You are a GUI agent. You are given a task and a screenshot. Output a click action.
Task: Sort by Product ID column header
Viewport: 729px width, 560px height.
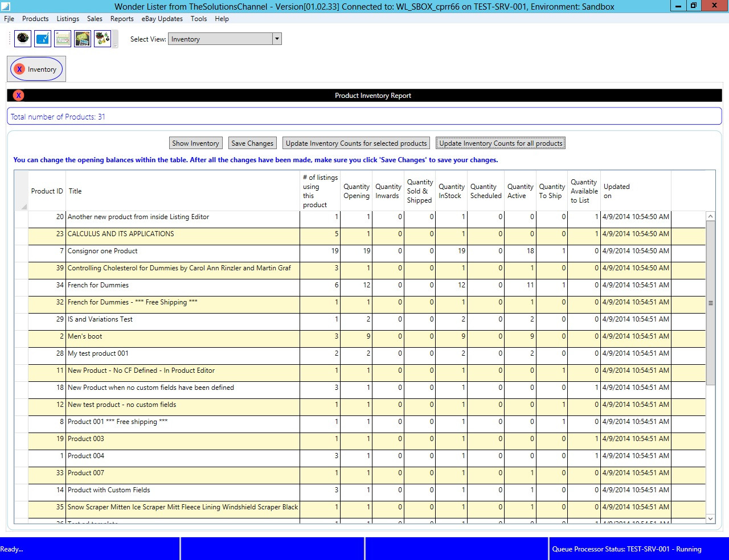[47, 191]
